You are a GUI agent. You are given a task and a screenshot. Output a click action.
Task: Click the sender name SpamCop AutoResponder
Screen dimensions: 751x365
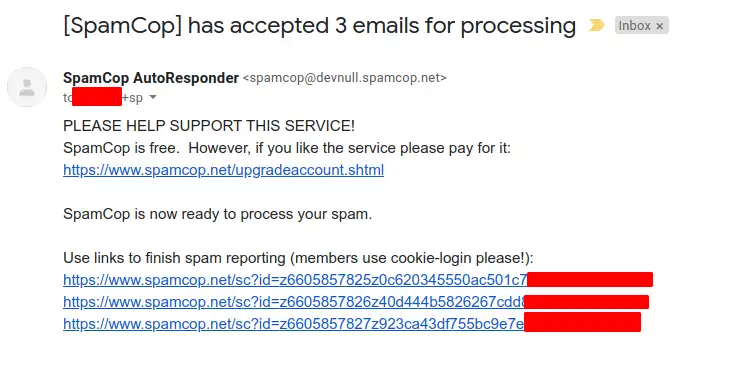[151, 78]
